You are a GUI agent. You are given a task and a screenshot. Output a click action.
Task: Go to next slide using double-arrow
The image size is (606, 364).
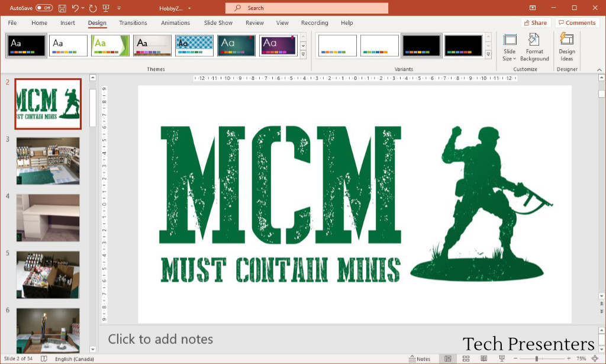601,311
